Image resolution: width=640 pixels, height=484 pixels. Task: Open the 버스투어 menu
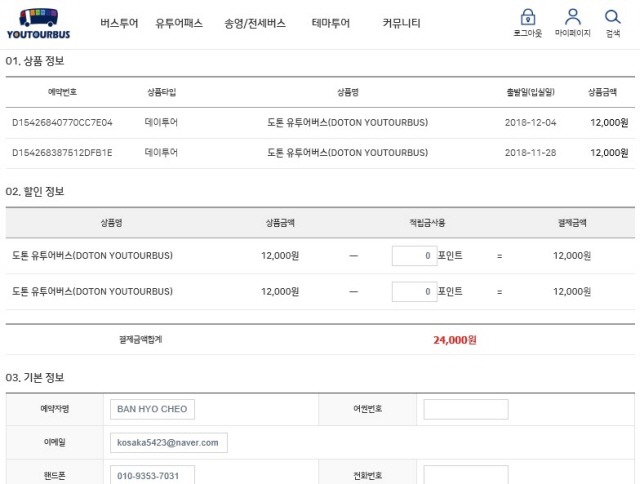pyautogui.click(x=119, y=23)
